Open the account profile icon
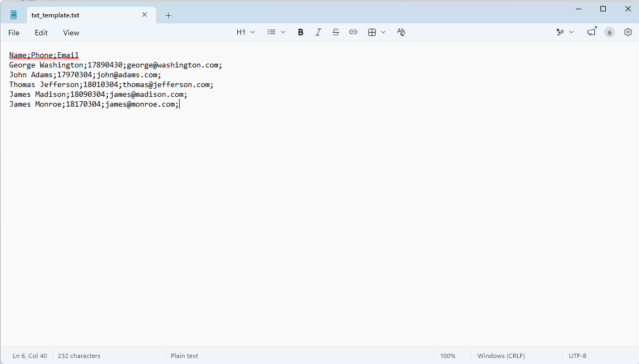 [x=610, y=33]
